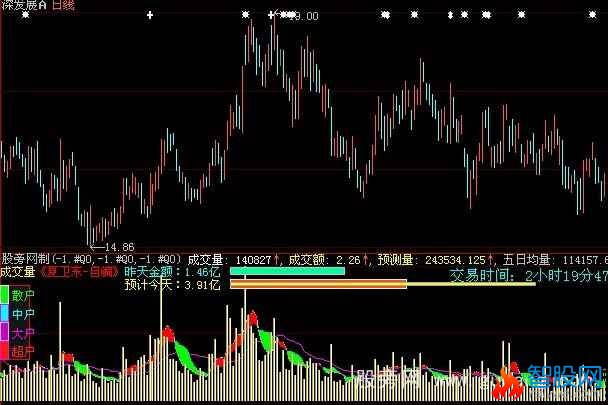This screenshot has height=405, width=608.
Task: Click the plus marker beside the 29.00 label
Action: click(x=271, y=15)
